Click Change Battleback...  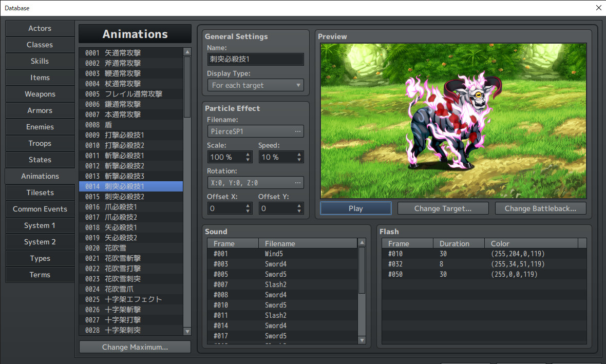click(540, 208)
